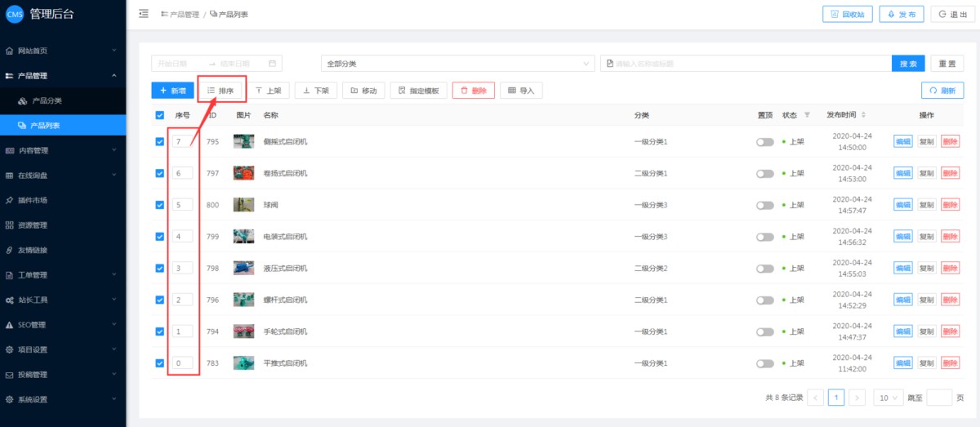Enable the 置顶 toggle for 球阀

(x=764, y=205)
